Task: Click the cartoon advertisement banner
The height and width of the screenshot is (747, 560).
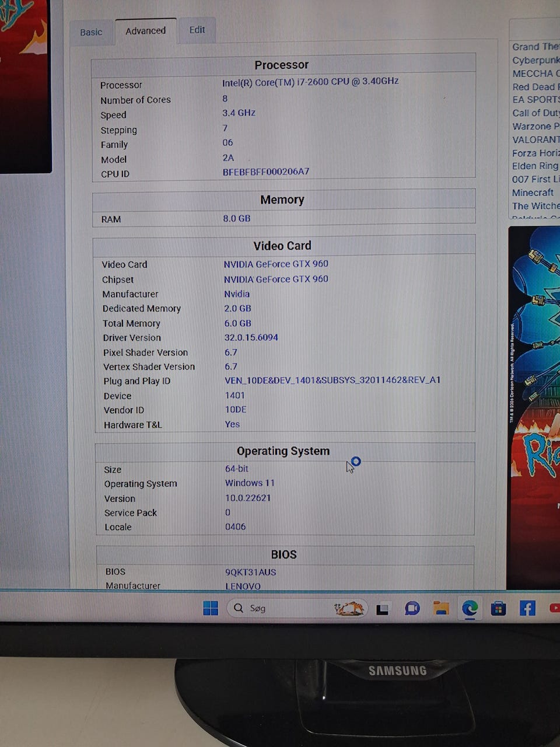Action: coord(534,407)
